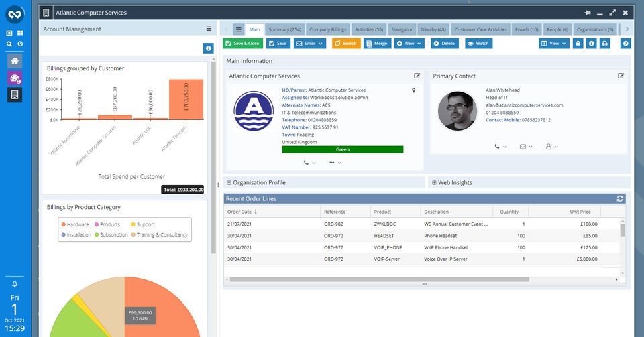Open the help question mark icon
Viewport: 644px width, 337px height.
coord(625,43)
